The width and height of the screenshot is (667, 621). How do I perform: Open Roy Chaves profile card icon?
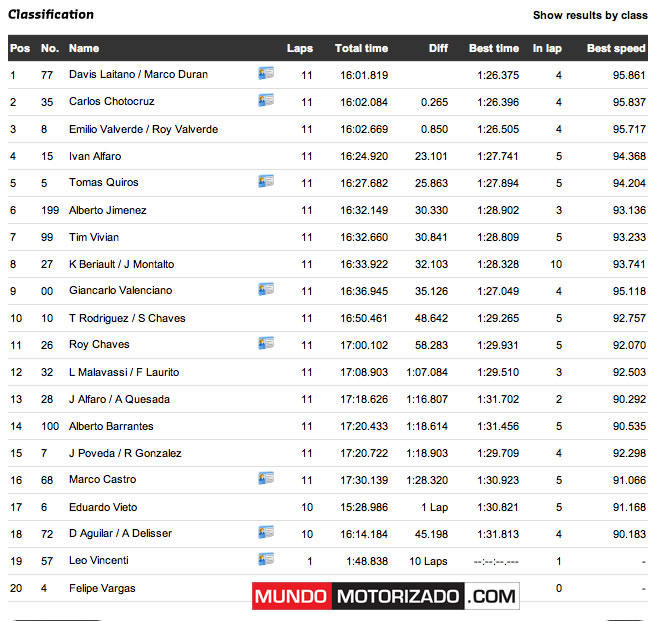pyautogui.click(x=265, y=343)
